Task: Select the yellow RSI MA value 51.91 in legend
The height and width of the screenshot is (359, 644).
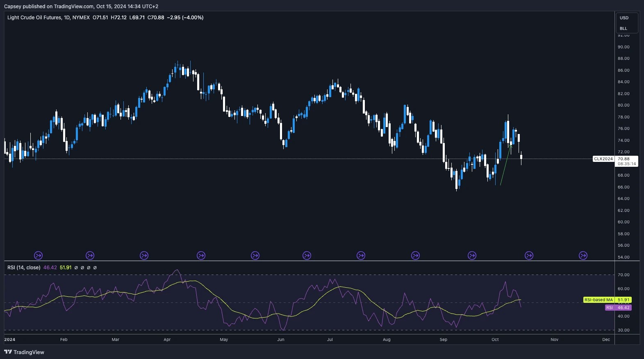Action: pyautogui.click(x=66, y=268)
